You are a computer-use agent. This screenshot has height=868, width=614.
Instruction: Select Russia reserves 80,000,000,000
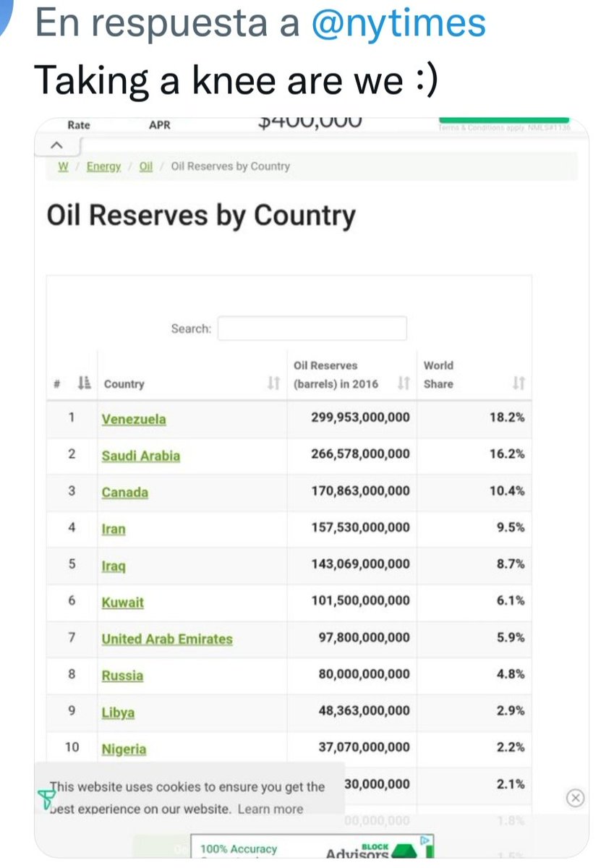364,674
